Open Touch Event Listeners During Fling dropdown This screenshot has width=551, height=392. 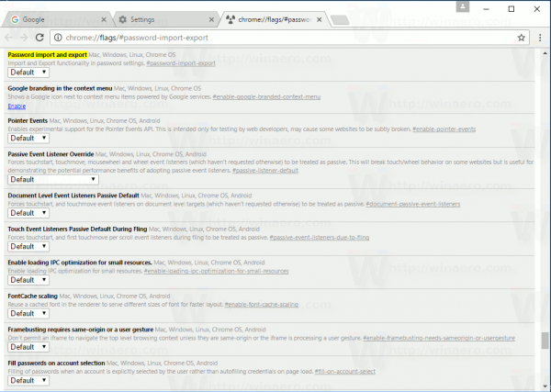point(28,247)
